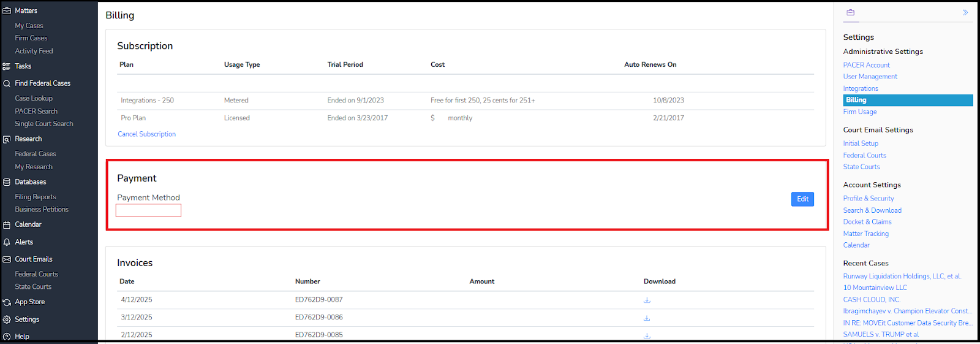This screenshot has height=344, width=980.
Task: Open recent case CASH CLOUD, INC.
Action: tap(872, 300)
